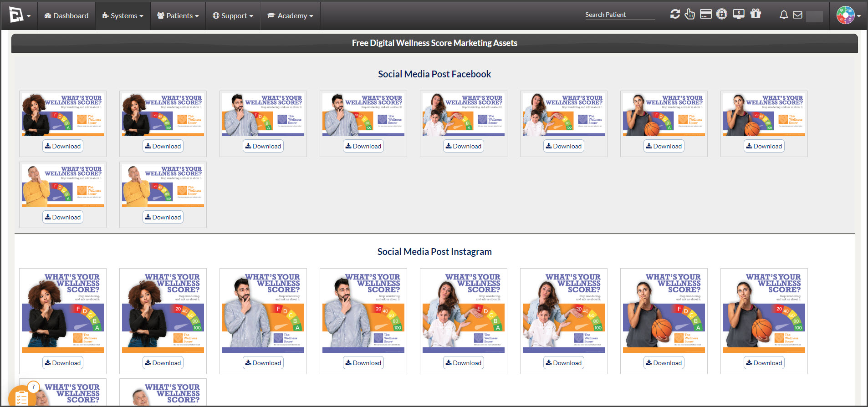Download Instagram bearded man number-scale post

click(363, 363)
